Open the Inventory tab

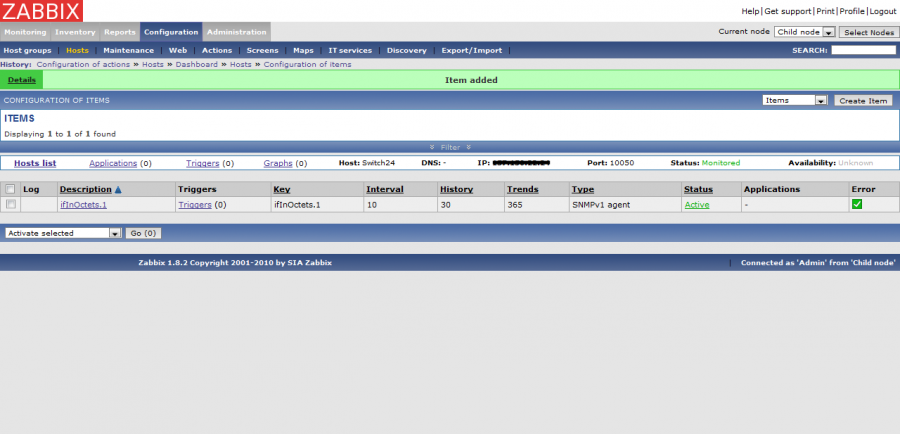pos(75,32)
